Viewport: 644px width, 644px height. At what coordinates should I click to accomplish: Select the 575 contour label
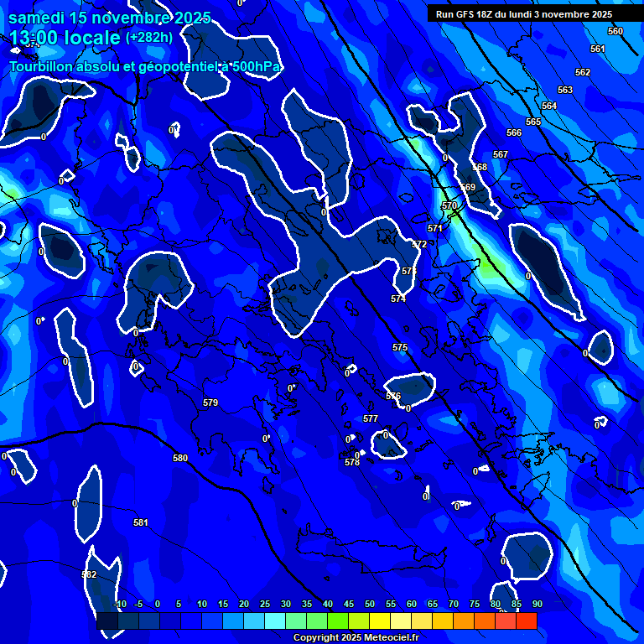tap(400, 347)
